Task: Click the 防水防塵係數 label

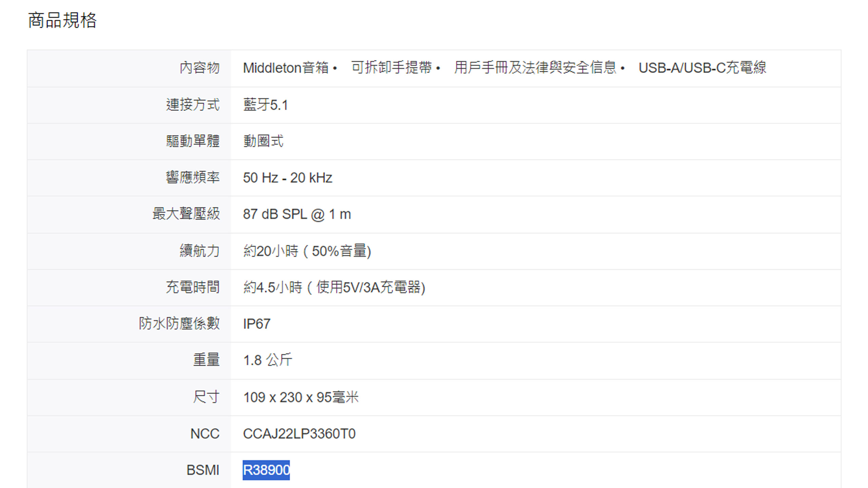Action: click(x=179, y=324)
